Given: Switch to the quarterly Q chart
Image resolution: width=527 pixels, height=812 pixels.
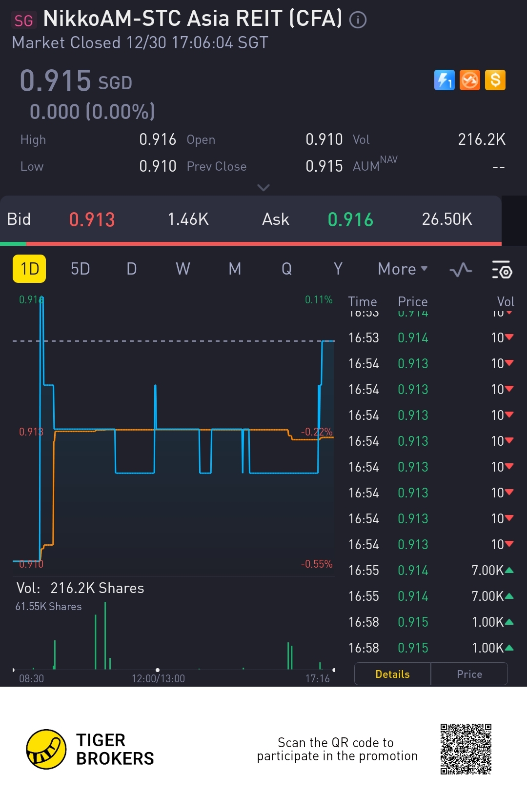Looking at the screenshot, I should pos(286,269).
